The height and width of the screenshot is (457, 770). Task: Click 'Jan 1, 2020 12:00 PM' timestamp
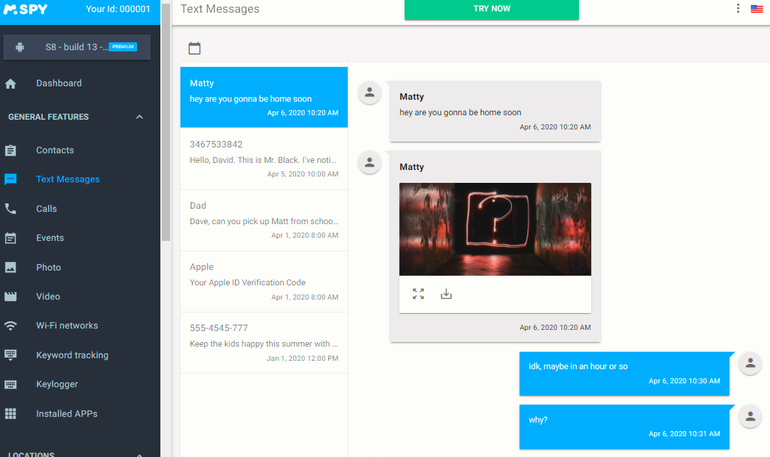point(302,358)
